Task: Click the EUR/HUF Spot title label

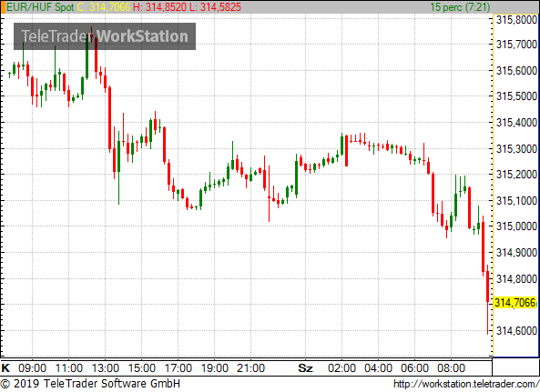Action: pyautogui.click(x=40, y=7)
